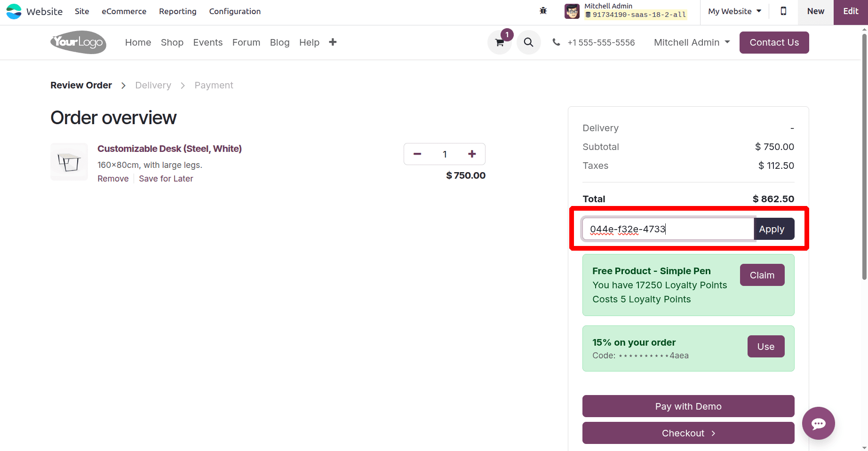Click the Odoo Website app logo

(x=14, y=11)
